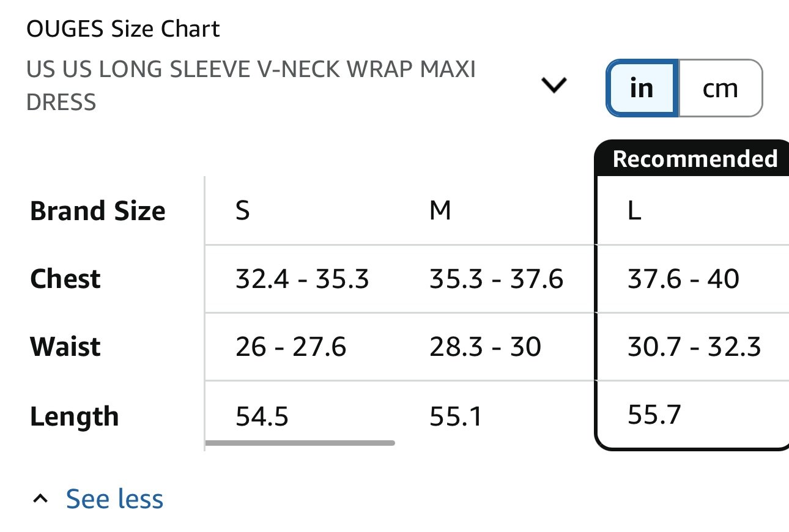Click the S chest value 32.4 - 35.3
This screenshot has width=789, height=532.
point(302,279)
